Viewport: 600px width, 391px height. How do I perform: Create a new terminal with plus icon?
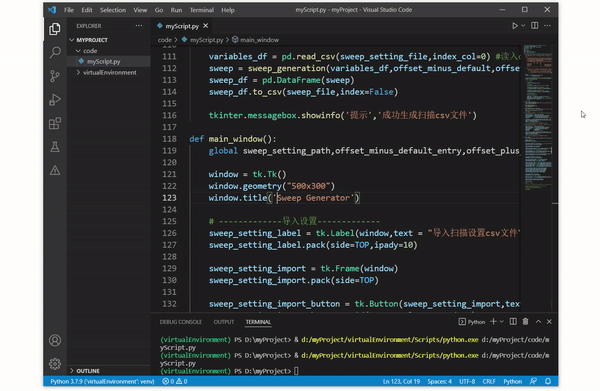coord(493,321)
